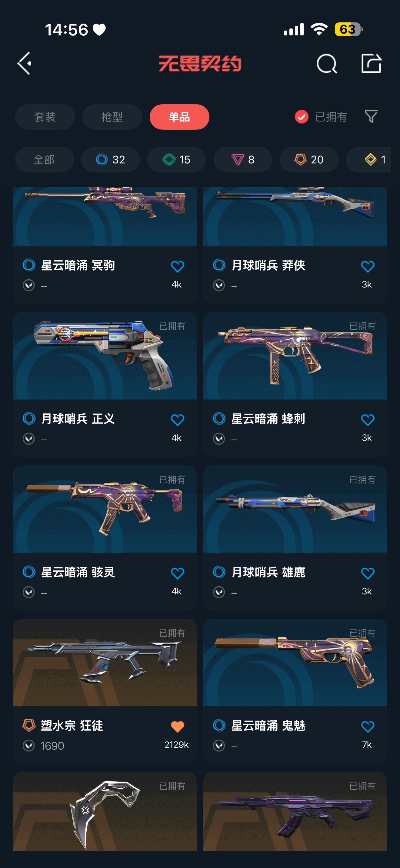Tap the back arrow icon
Viewport: 400px width, 868px height.
click(x=24, y=63)
